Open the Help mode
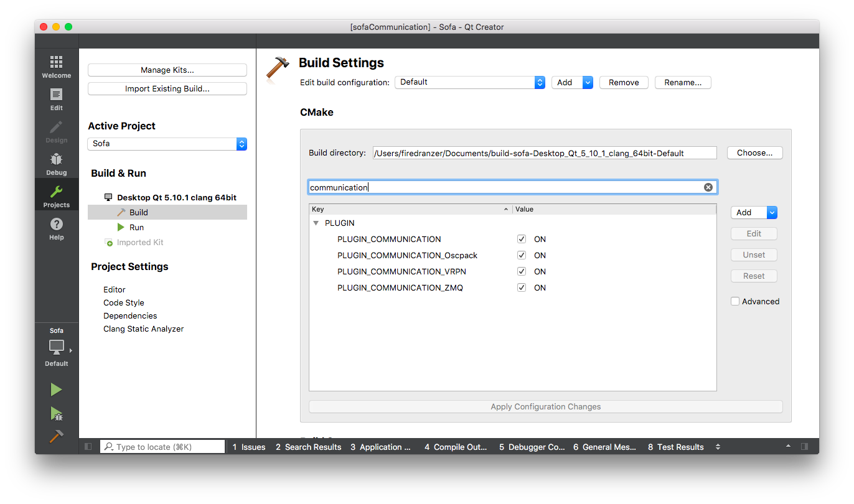The height and width of the screenshot is (504, 854). 56,228
